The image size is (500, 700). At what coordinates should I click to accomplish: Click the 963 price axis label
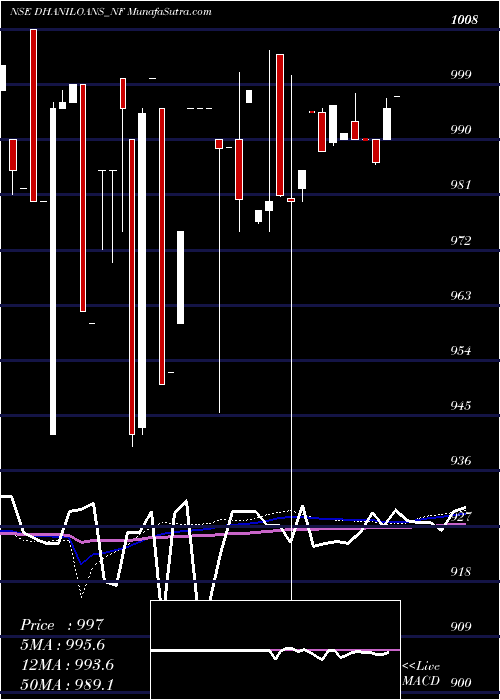click(459, 296)
